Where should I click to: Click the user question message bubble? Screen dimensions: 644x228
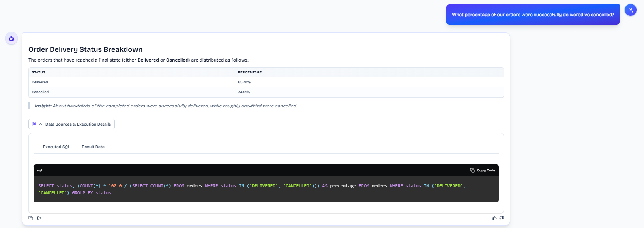point(533,15)
